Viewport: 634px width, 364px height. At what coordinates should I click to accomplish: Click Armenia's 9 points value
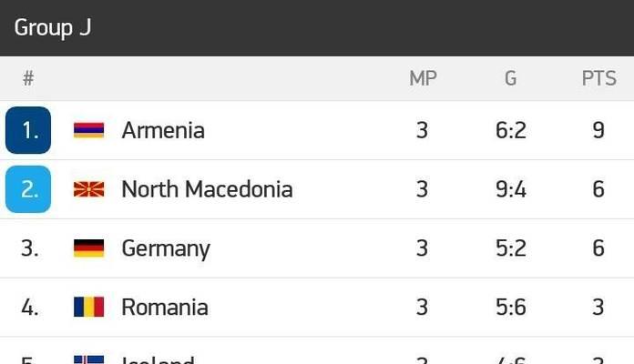(x=598, y=130)
